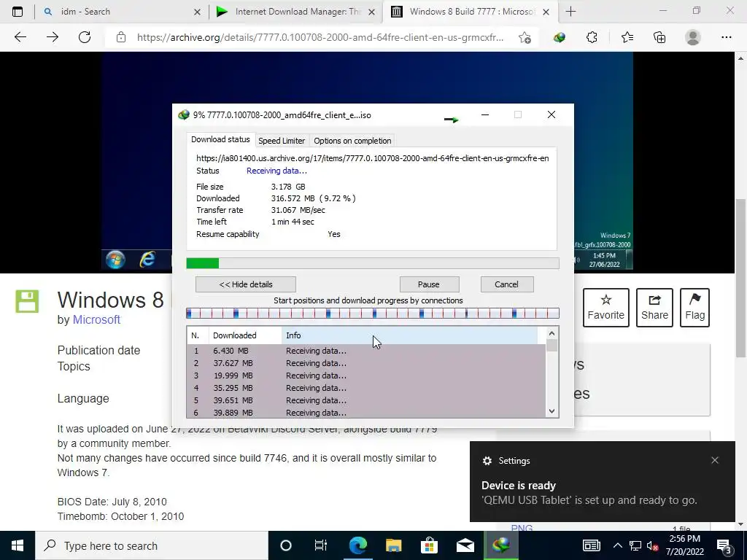Click the browser forward arrow
Viewport: 747px width, 560px height.
[x=53, y=37]
